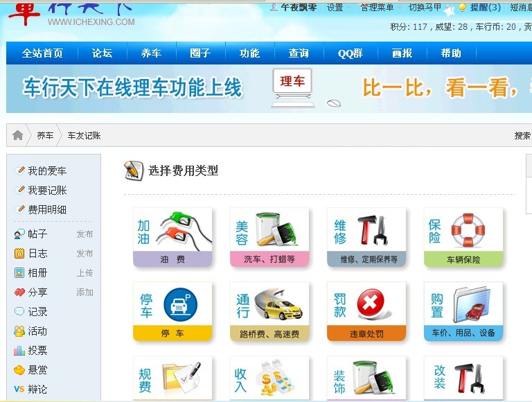Click 上传 next to 相册
532x402 pixels.
coord(85,272)
